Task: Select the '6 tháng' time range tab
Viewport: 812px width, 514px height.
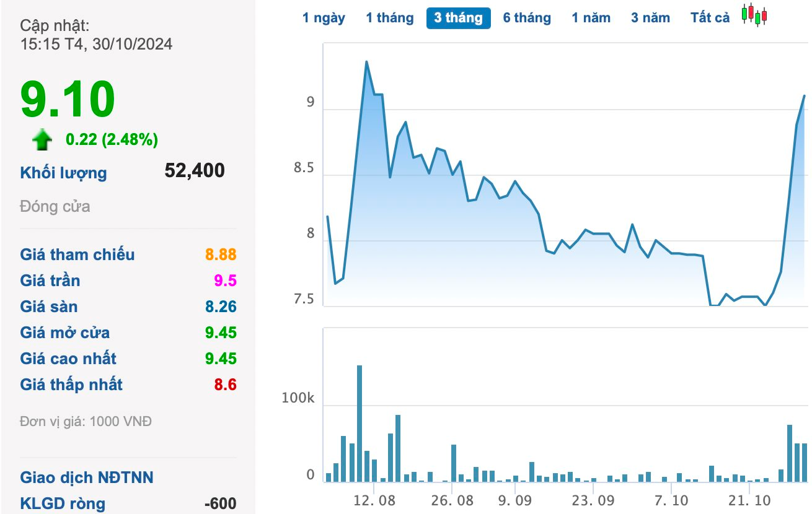Action: [x=527, y=18]
